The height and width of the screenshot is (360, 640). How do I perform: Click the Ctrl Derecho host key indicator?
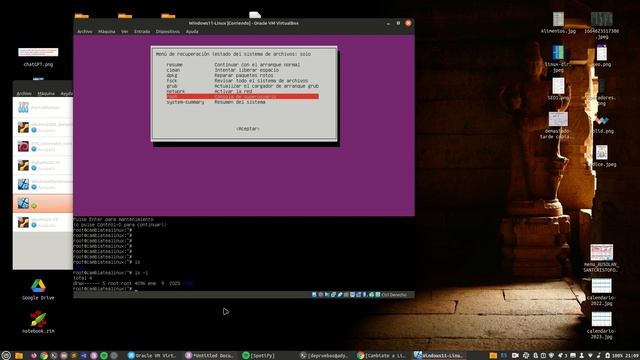click(x=394, y=295)
